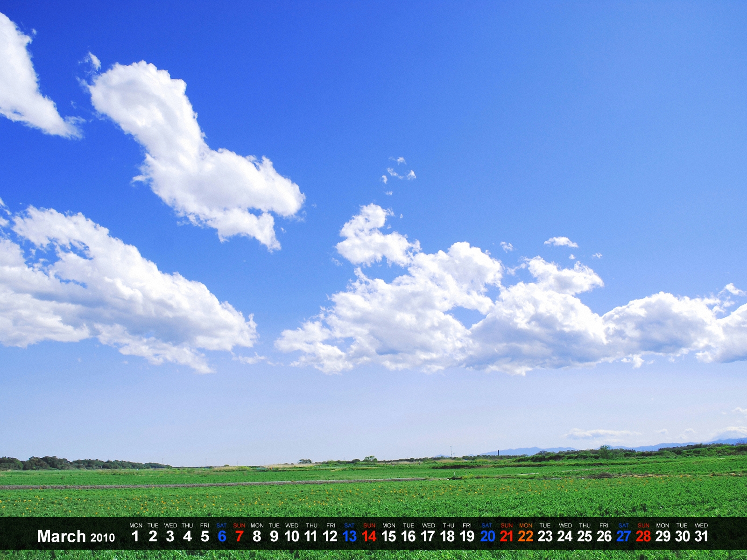The height and width of the screenshot is (560, 747).
Task: Select blue Saturday the 20th
Action: coord(487,536)
